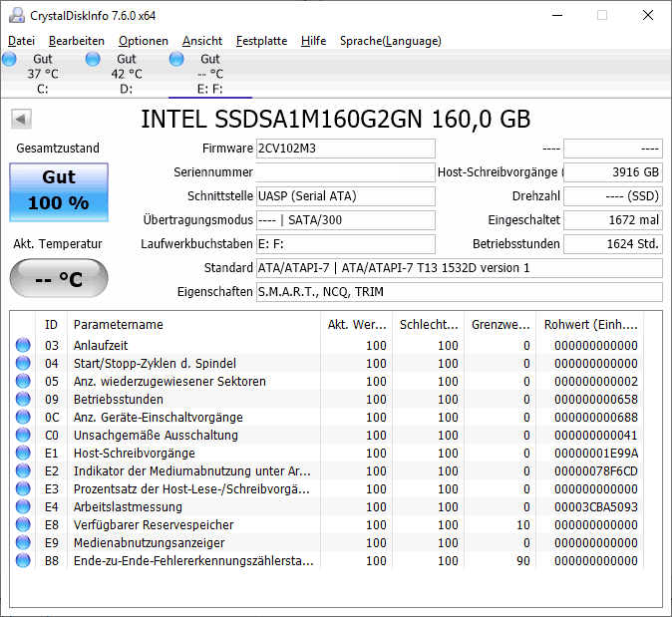The image size is (672, 617).
Task: Click the 37 °C temperature of drive C:
Action: (x=43, y=74)
